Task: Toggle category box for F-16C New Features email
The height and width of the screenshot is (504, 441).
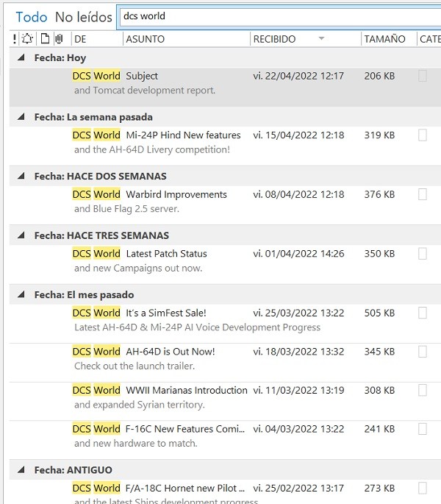Action: [x=423, y=429]
